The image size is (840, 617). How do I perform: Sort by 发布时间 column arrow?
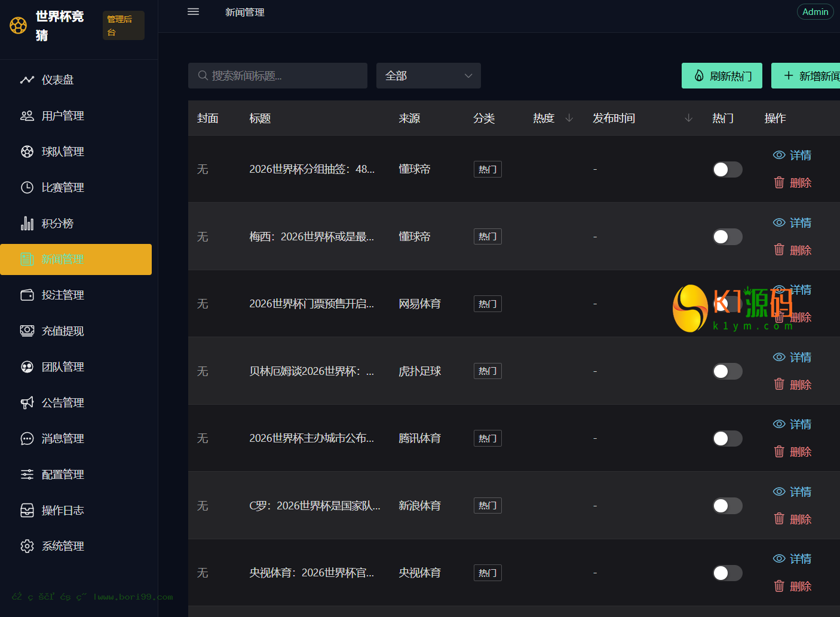tap(688, 118)
